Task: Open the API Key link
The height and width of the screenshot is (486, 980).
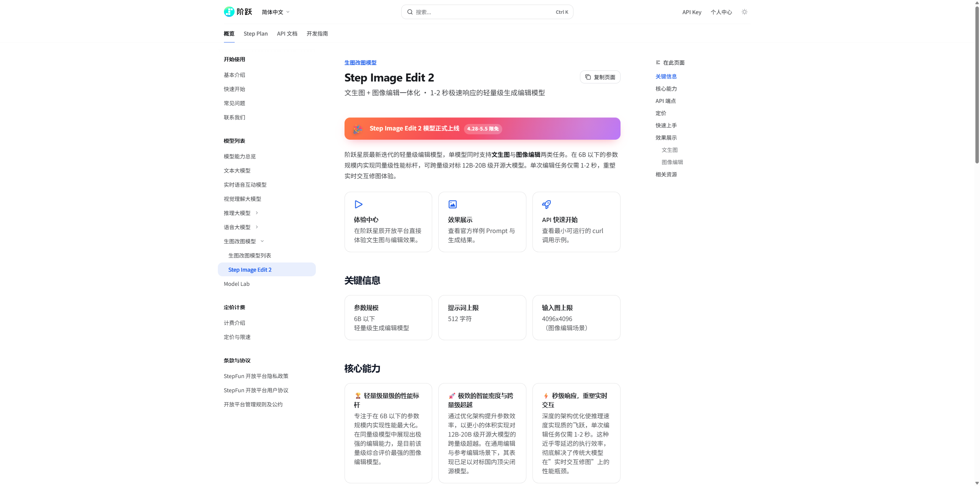Action: [x=691, y=12]
